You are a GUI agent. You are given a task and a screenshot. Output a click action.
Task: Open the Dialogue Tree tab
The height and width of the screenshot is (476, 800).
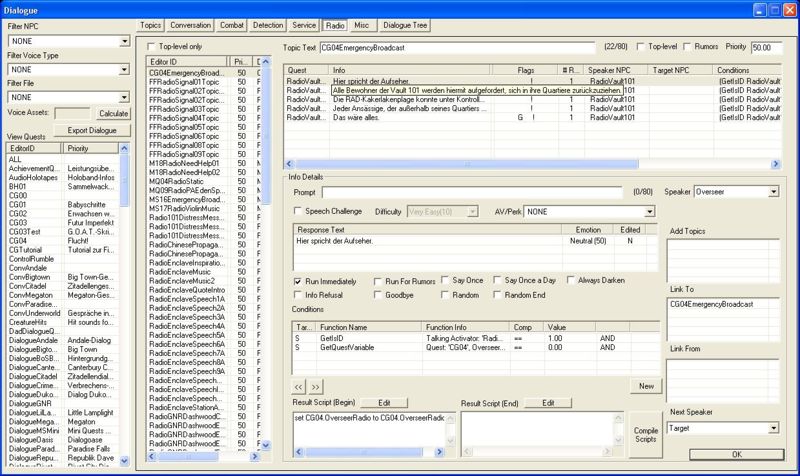click(x=405, y=25)
